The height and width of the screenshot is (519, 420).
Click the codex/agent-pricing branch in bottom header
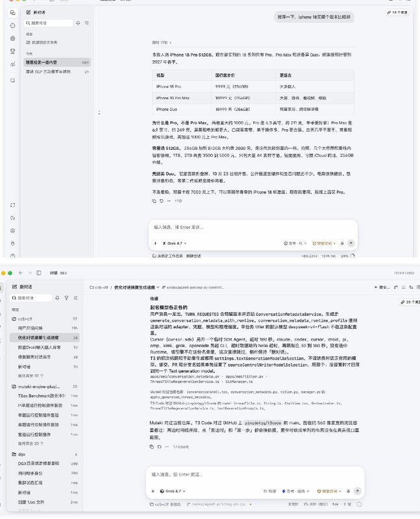(193, 287)
